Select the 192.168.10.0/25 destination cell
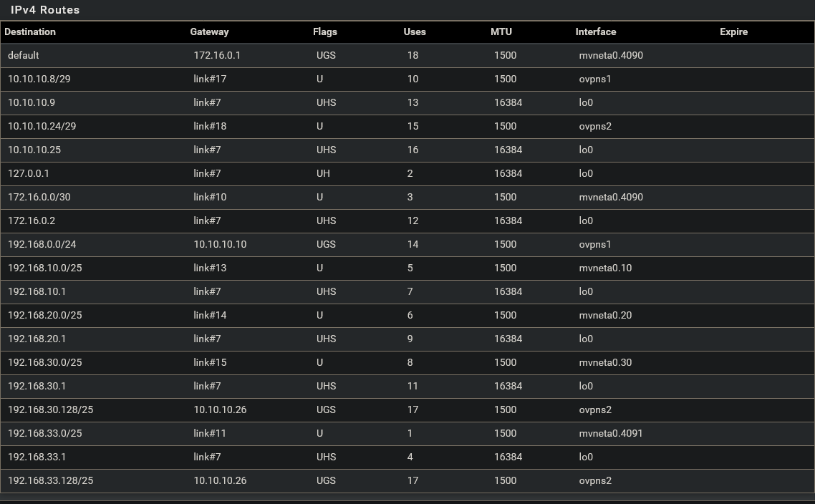 44,268
